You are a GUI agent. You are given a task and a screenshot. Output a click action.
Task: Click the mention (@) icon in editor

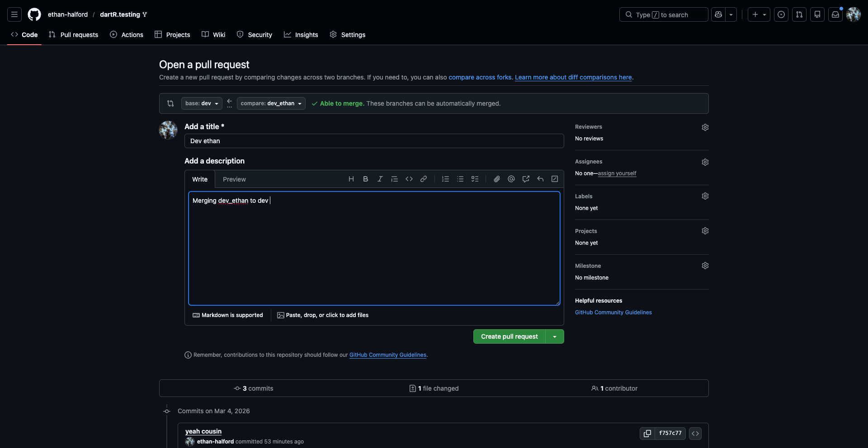coord(511,179)
